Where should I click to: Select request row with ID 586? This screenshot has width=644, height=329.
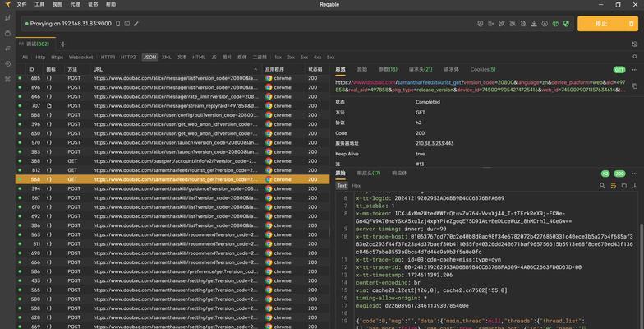click(172, 271)
